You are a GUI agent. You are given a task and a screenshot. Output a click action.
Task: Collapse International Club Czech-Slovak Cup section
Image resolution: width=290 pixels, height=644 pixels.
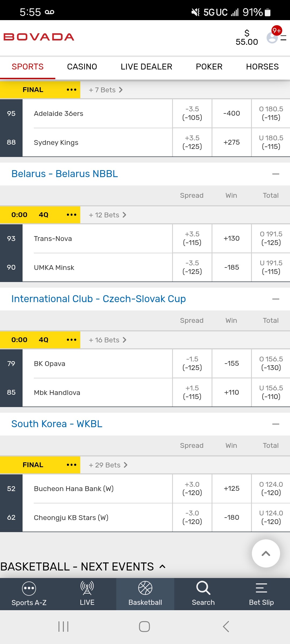click(x=276, y=299)
